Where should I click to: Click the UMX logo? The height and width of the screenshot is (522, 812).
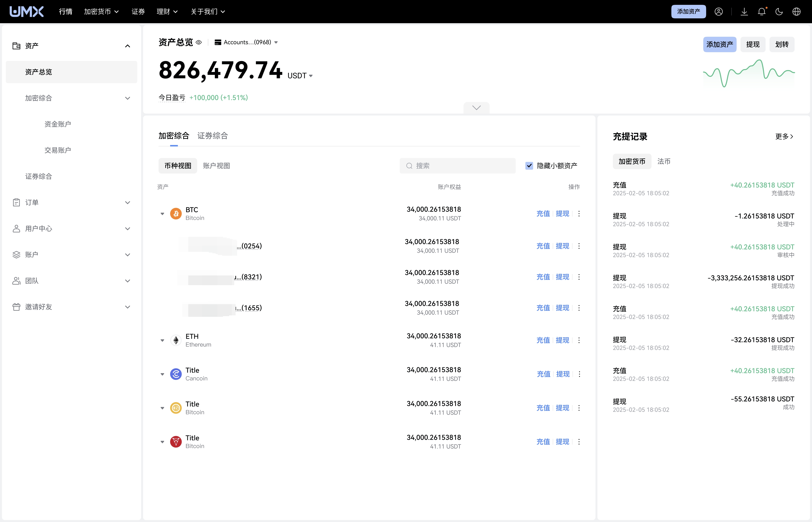(x=26, y=12)
